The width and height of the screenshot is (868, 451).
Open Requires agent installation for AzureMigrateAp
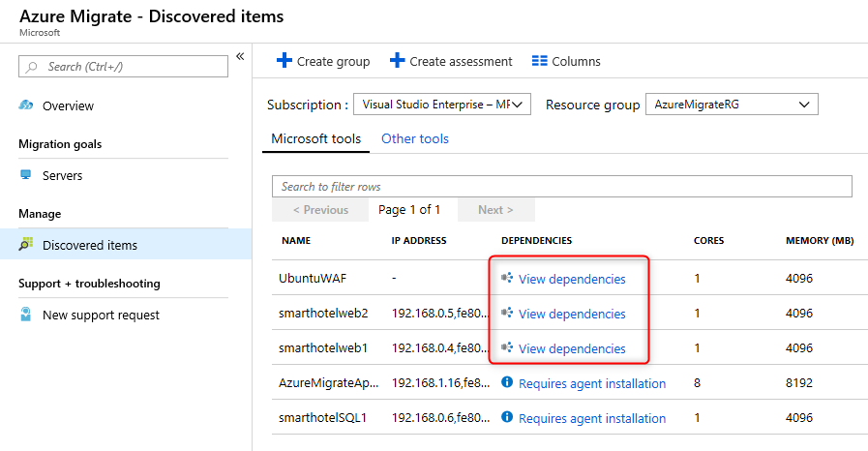(592, 383)
